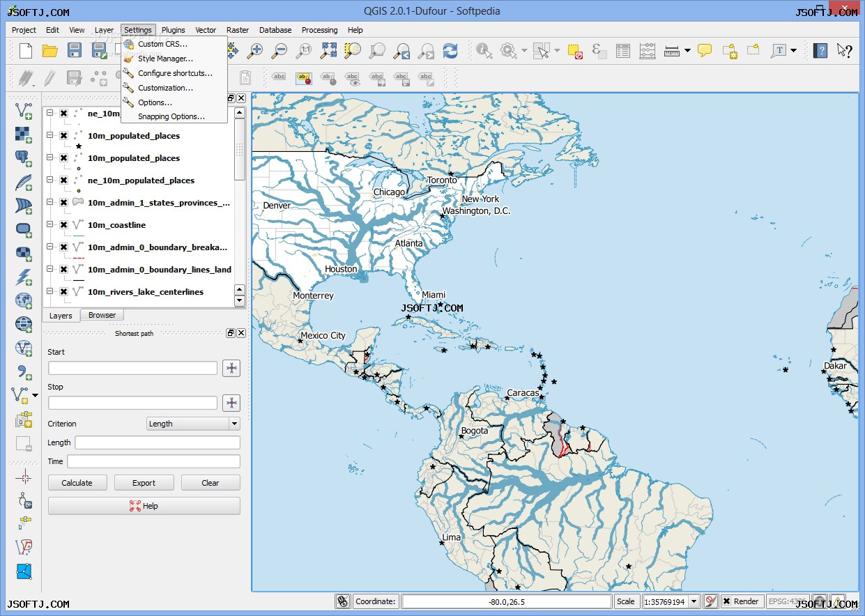Click the Zoom to Selection icon

[x=353, y=50]
